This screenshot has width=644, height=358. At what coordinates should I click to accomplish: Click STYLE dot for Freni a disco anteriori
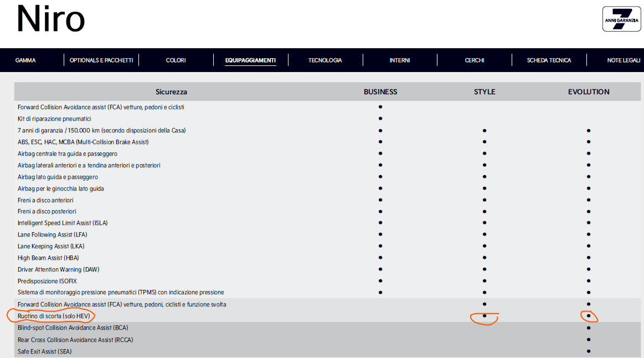485,200
